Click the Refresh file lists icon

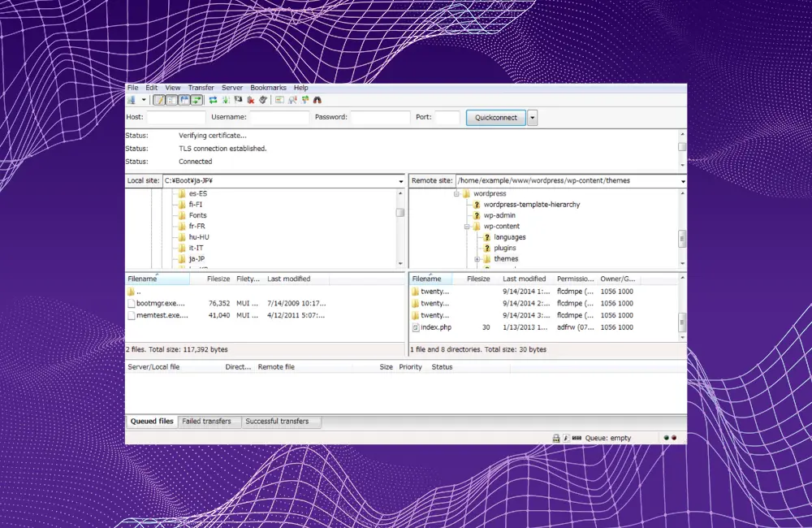pos(213,100)
